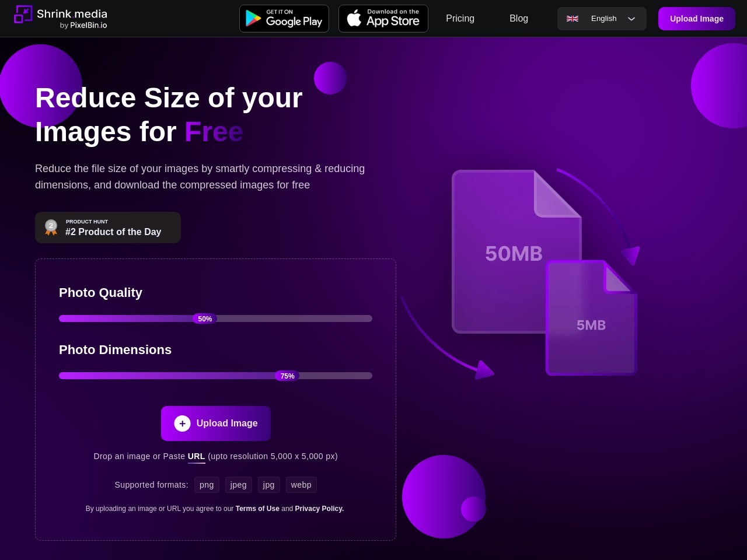Open the Google Play store badge
747x560 pixels.
[x=284, y=19]
